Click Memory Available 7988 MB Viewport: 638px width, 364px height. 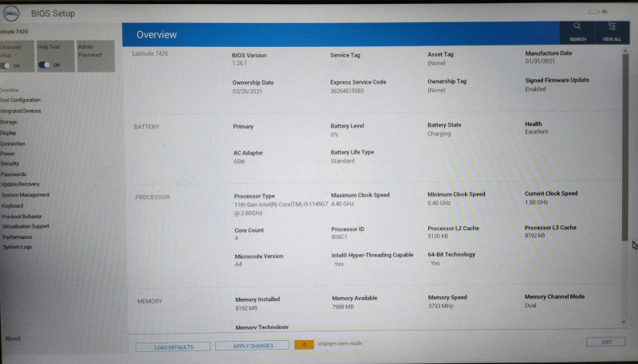tap(343, 307)
